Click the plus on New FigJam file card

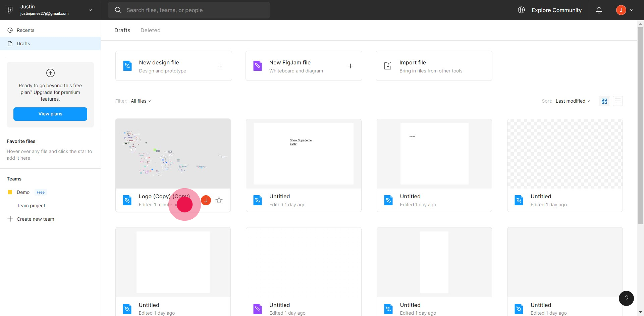pos(350,66)
